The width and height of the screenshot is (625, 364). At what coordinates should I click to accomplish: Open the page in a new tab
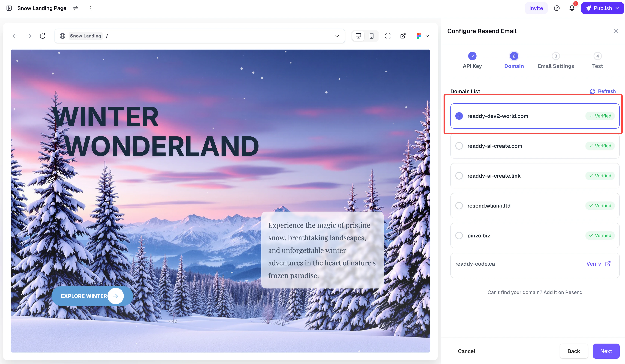403,36
